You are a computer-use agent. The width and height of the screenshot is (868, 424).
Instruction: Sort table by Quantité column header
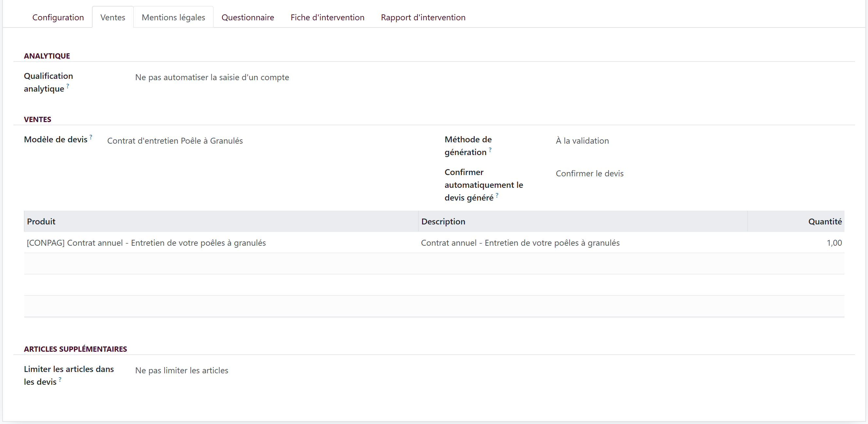796,221
